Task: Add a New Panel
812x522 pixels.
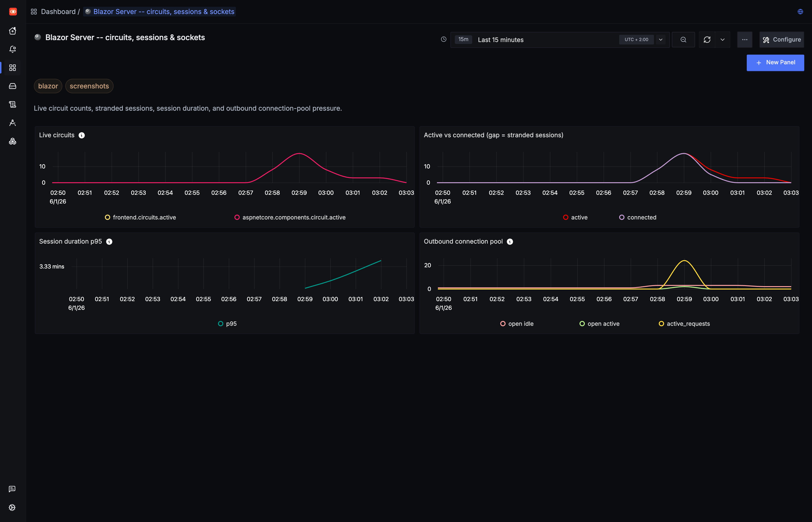Action: [775, 63]
